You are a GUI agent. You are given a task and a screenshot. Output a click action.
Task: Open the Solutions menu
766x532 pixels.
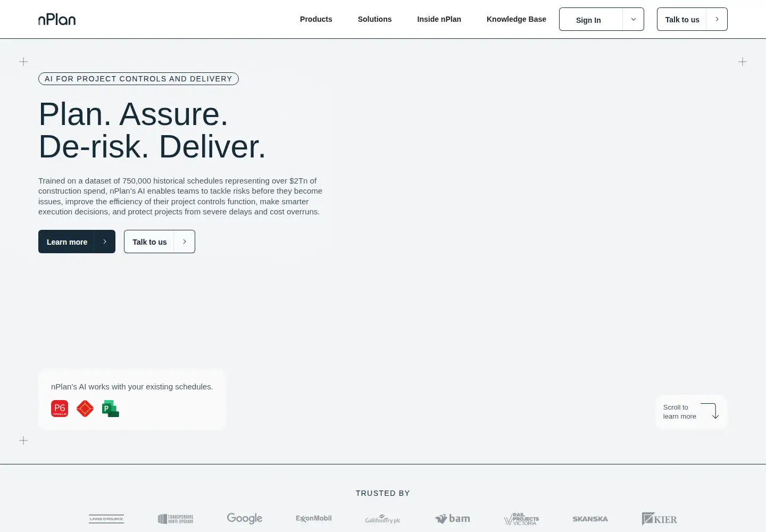374,19
